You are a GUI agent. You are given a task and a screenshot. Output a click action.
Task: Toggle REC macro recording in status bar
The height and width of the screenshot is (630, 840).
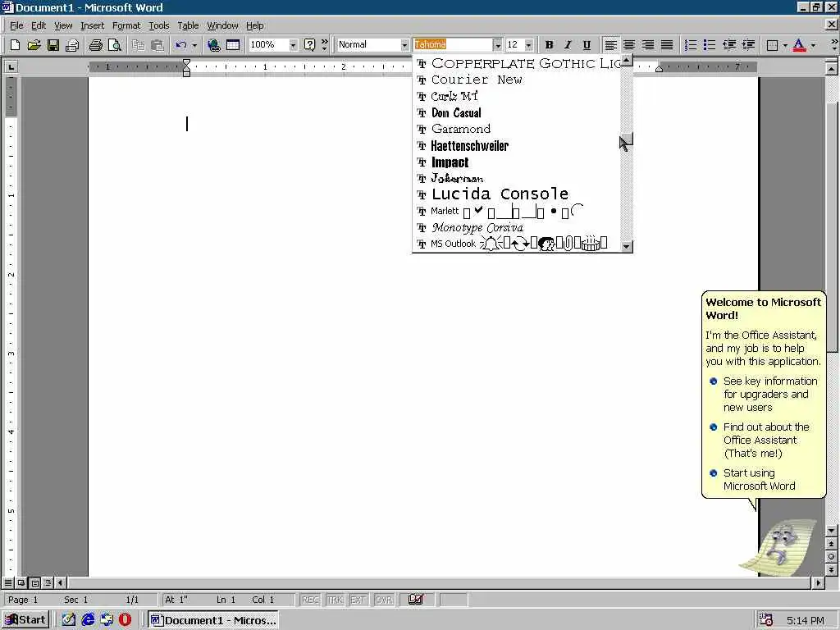tap(310, 600)
